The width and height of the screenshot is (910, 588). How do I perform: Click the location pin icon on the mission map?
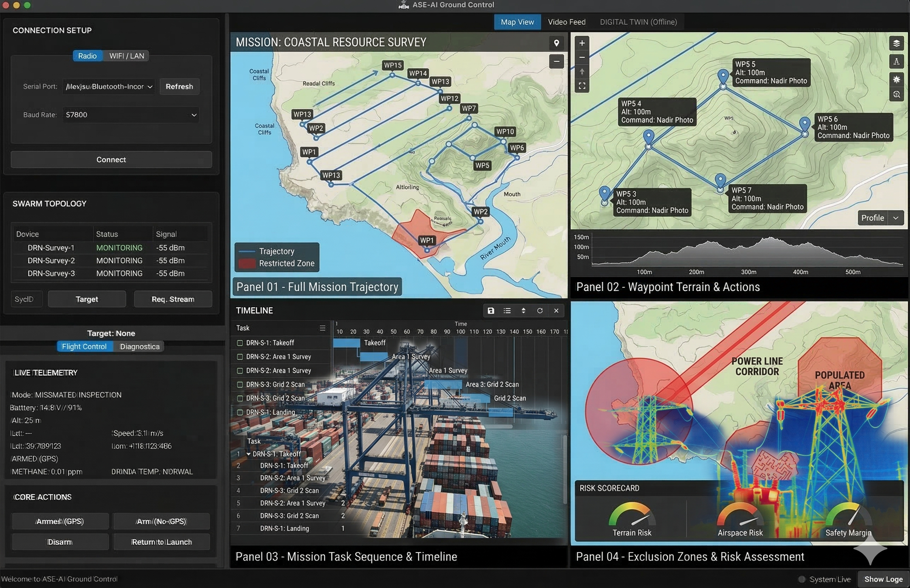(x=557, y=43)
